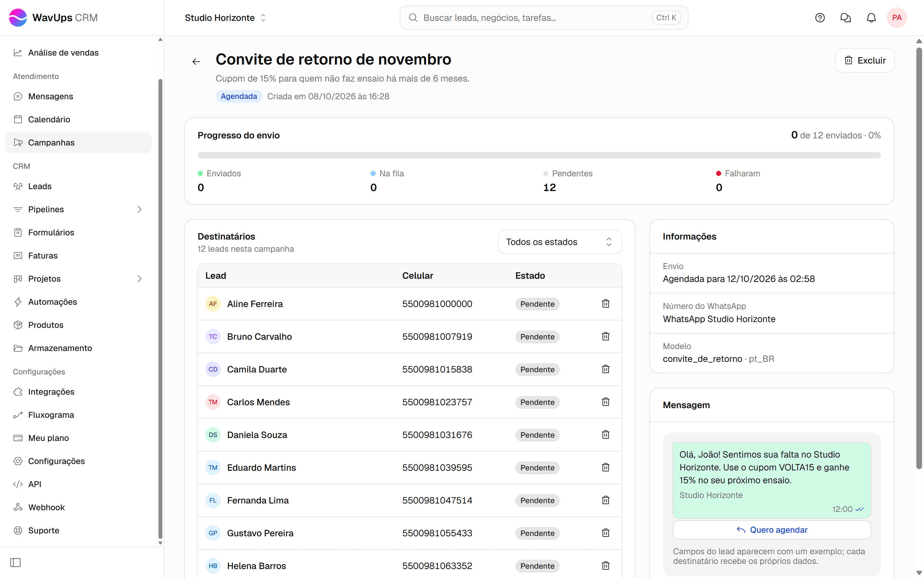The height and width of the screenshot is (578, 924).
Task: Click the Agendada status badge
Action: point(239,96)
